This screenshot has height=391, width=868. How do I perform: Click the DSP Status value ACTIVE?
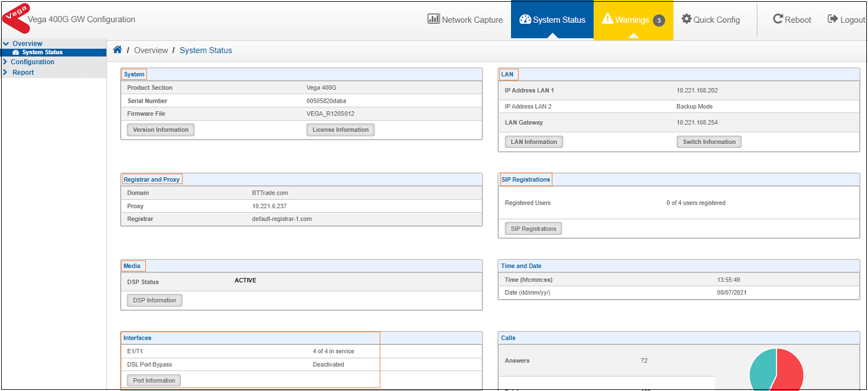pos(246,280)
